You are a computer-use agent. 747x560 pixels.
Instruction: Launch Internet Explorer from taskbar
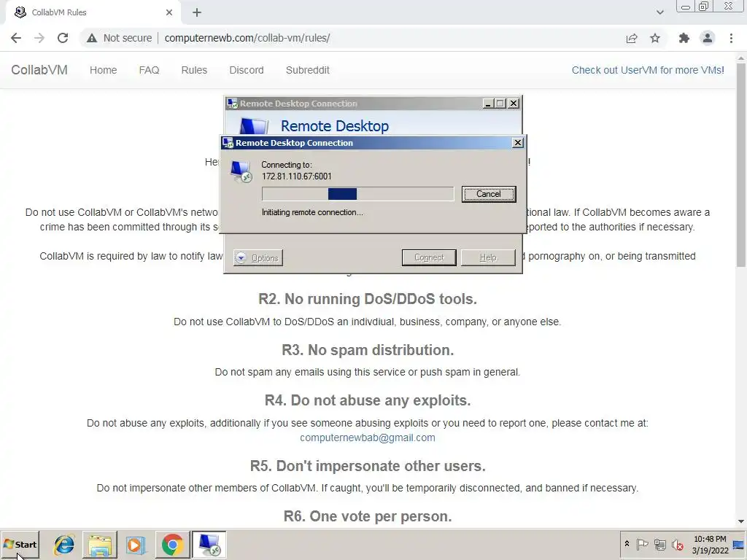(x=64, y=544)
